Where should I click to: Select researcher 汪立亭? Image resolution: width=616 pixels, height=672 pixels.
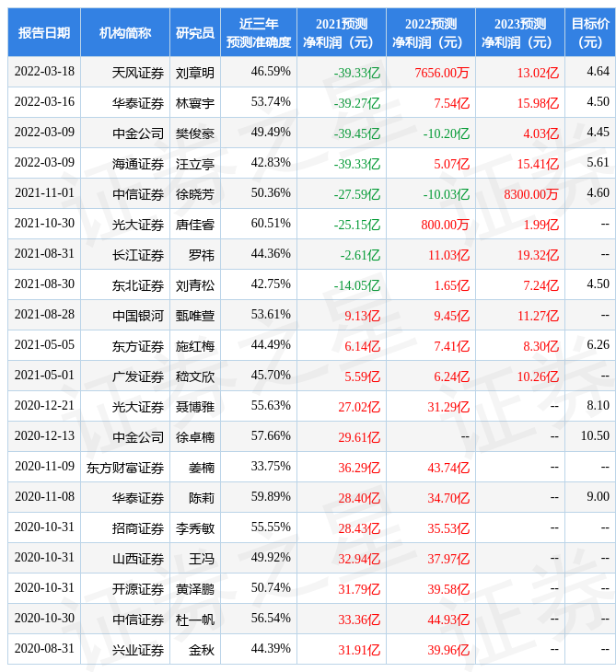pos(195,164)
